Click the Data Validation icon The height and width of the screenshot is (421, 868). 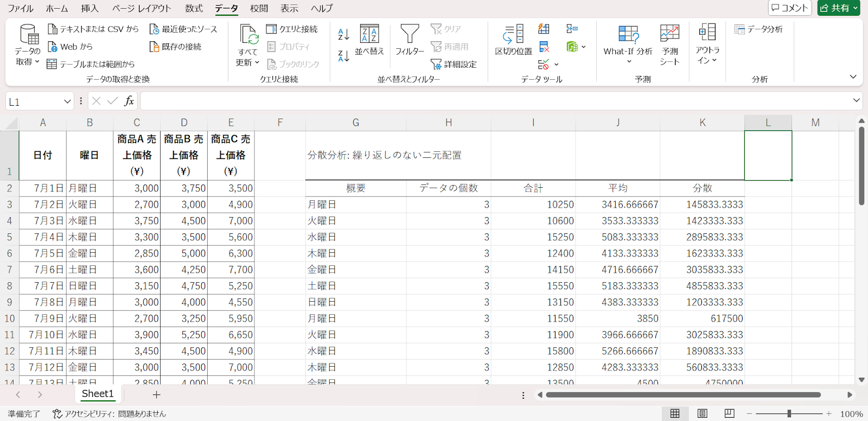click(x=544, y=64)
